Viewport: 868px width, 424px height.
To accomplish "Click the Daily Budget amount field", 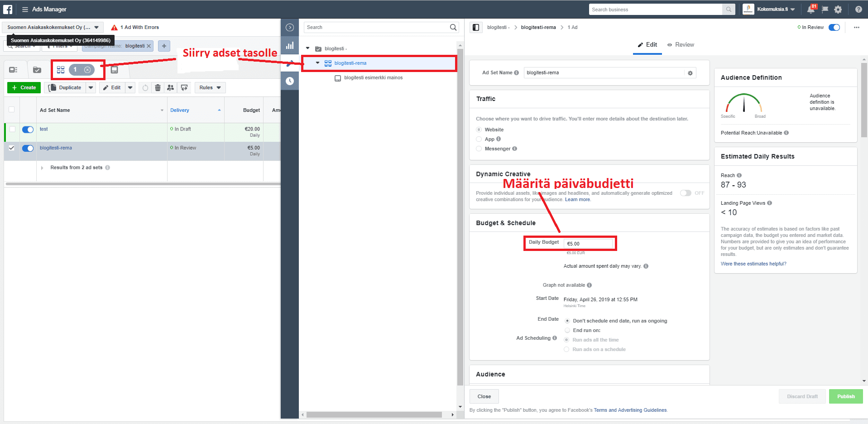I will [x=588, y=244].
